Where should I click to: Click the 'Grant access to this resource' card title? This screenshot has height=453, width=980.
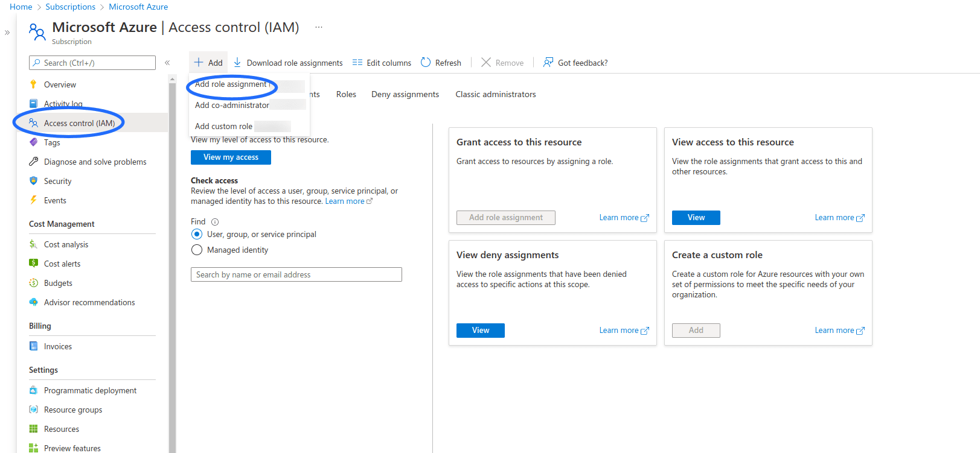519,142
